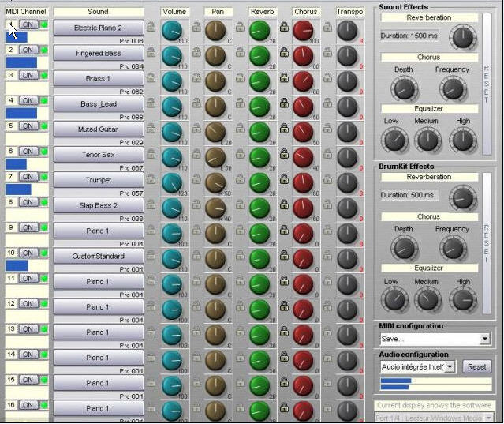Image resolution: width=504 pixels, height=424 pixels.
Task: Click green status light of channel 13
Action: (44, 329)
